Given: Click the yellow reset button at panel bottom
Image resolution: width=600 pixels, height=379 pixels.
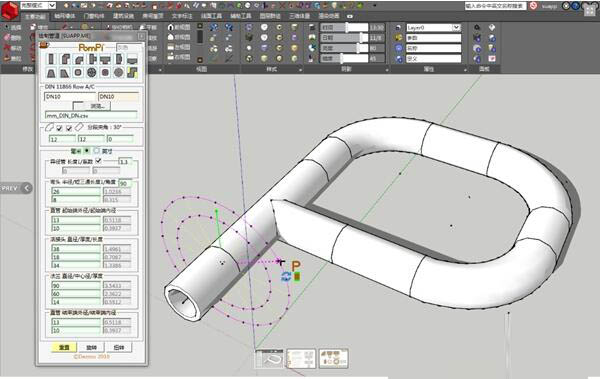Looking at the screenshot, I should click(x=64, y=347).
